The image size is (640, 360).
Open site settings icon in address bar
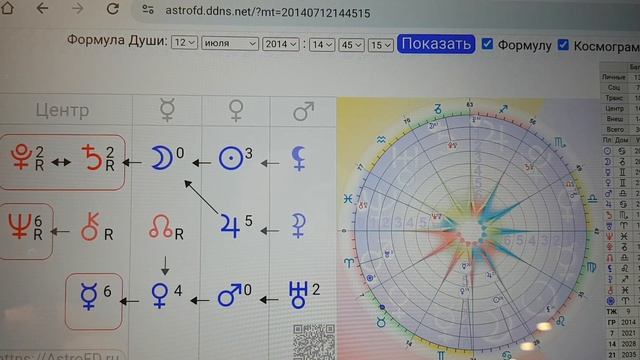coord(148,9)
